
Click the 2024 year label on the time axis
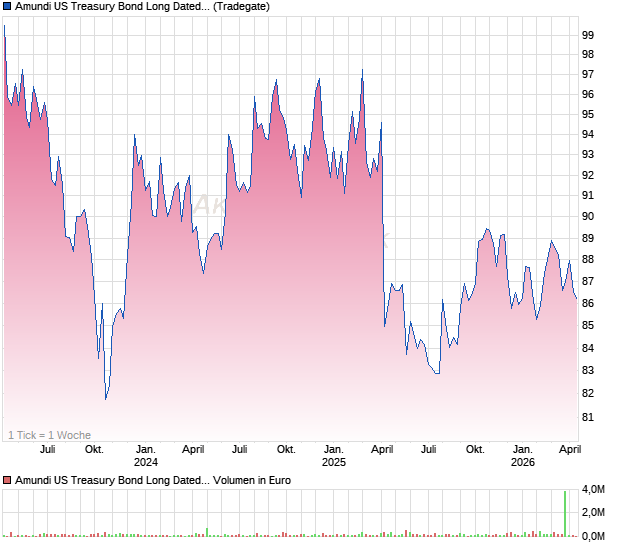point(146,462)
